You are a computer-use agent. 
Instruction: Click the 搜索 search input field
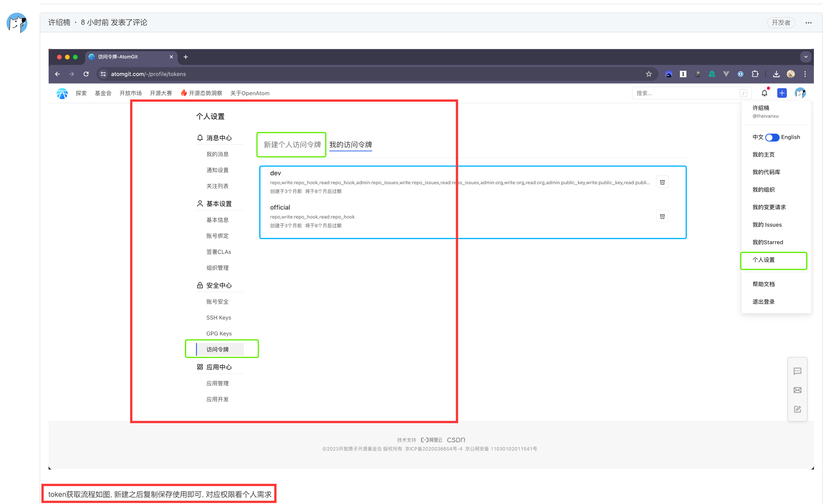coord(689,93)
